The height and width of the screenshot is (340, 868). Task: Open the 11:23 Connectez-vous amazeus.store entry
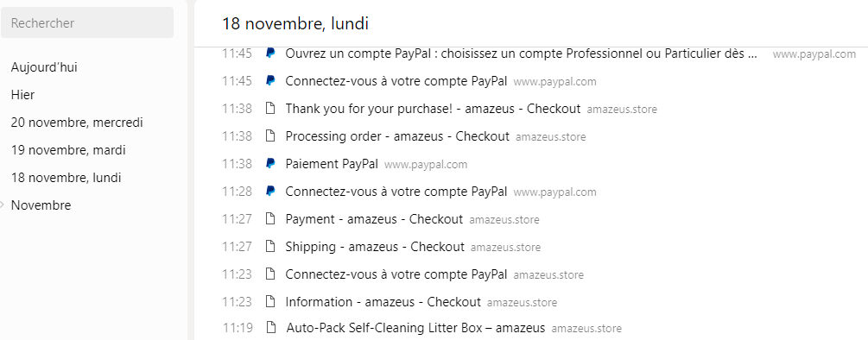[396, 274]
